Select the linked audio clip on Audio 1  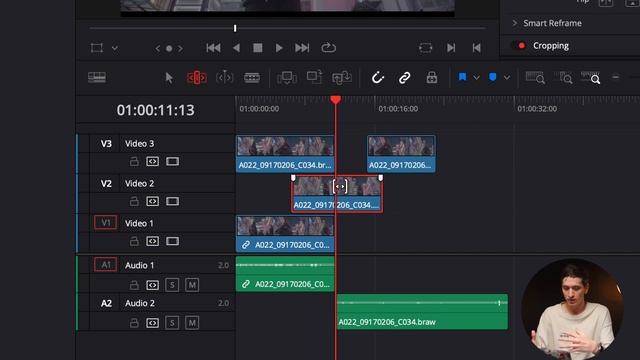point(285,273)
